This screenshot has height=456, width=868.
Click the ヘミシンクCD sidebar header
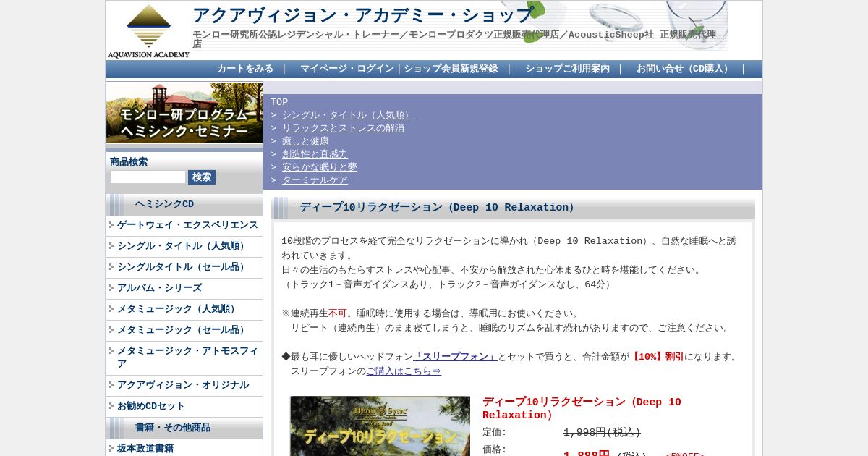click(x=184, y=205)
